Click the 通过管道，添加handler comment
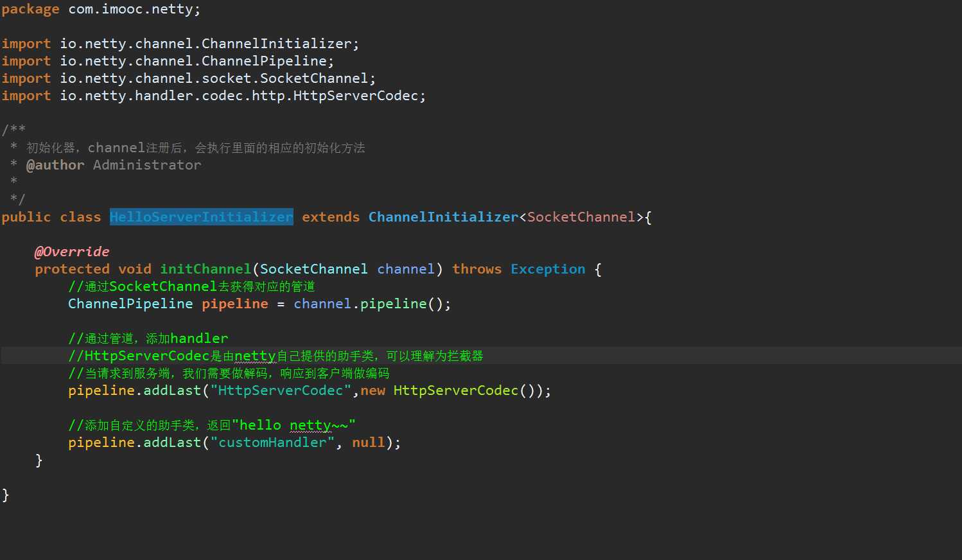Screen dimensions: 962x560 pyautogui.click(x=148, y=338)
